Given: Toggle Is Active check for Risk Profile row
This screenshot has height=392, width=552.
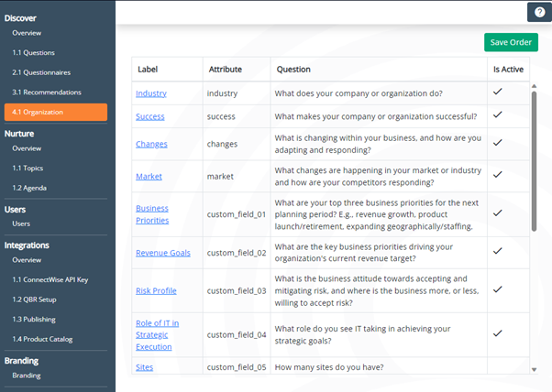Looking at the screenshot, I should point(497,289).
